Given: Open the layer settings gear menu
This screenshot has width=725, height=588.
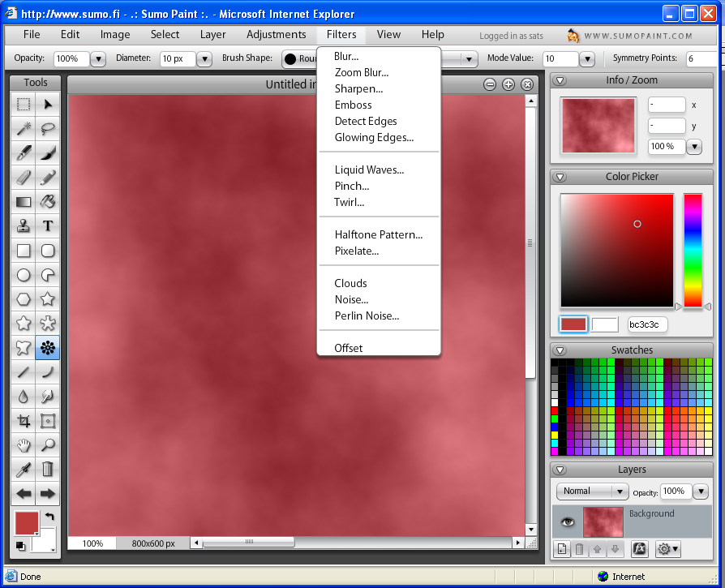Looking at the screenshot, I should pyautogui.click(x=667, y=549).
